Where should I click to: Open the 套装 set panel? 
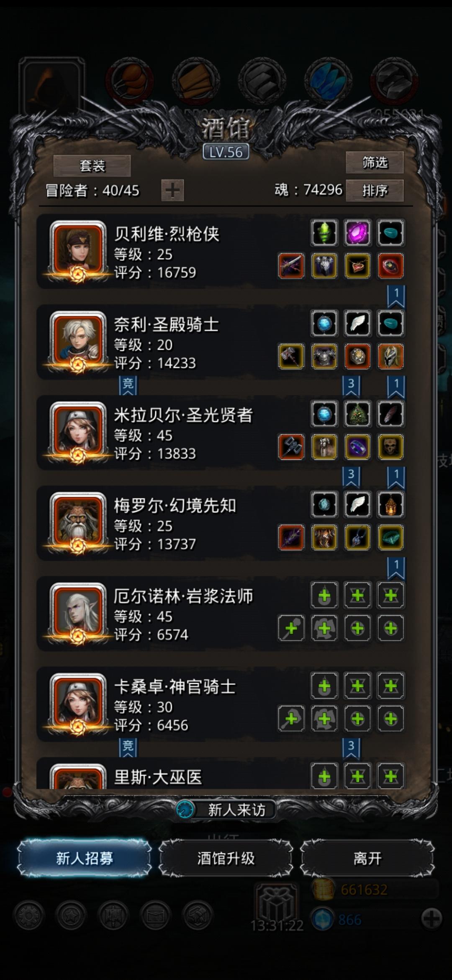92,166
